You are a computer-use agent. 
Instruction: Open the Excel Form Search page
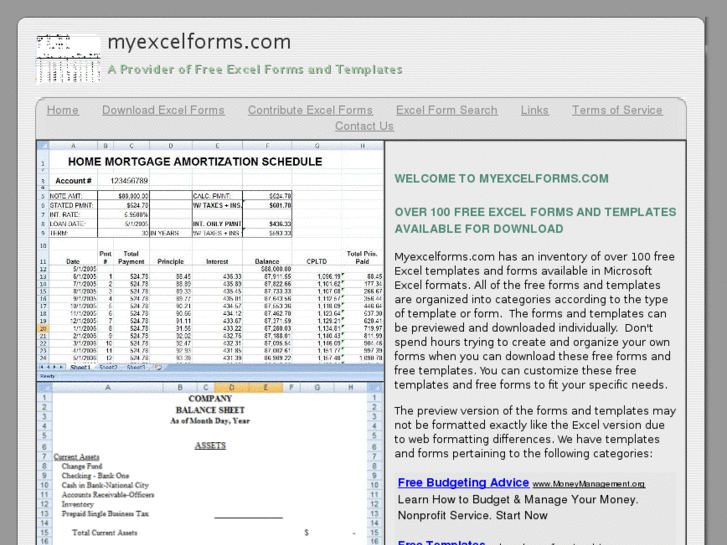tap(446, 110)
